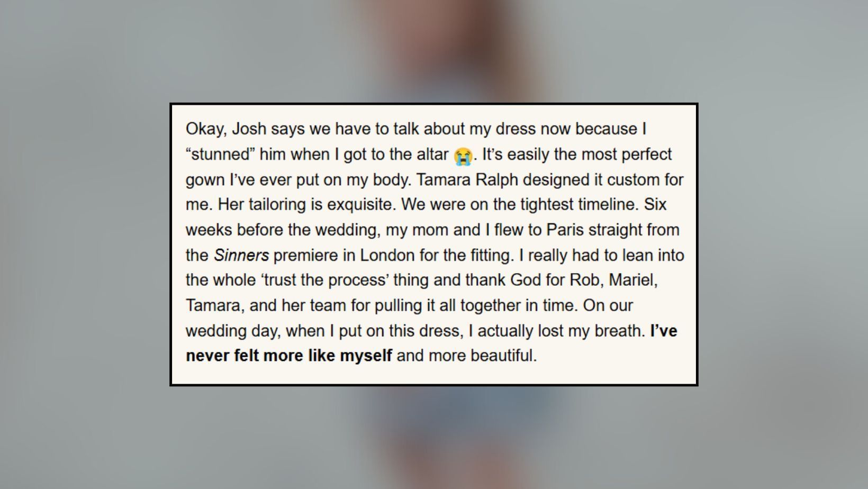
Task: Click the word timeline
Action: click(x=604, y=205)
